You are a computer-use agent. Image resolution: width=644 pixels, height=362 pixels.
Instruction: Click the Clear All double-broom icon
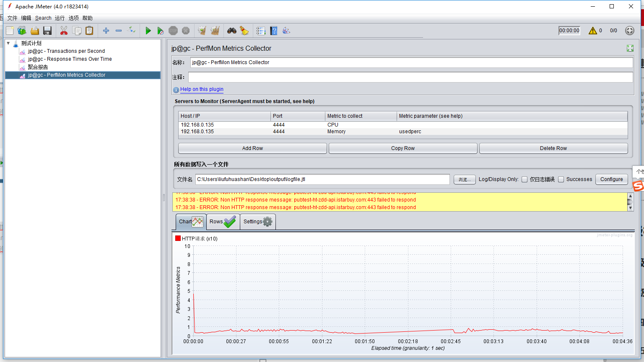point(215,31)
